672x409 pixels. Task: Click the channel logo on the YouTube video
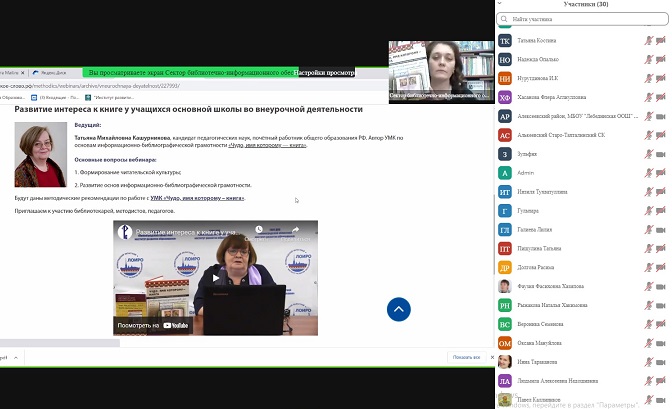click(x=125, y=232)
